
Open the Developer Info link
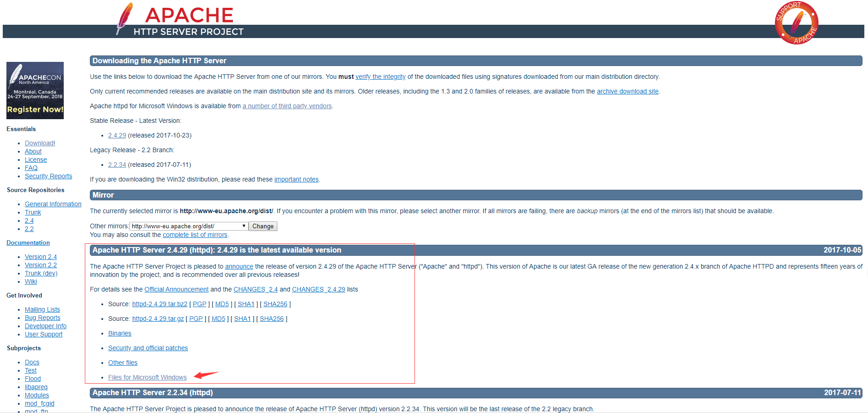tap(45, 326)
